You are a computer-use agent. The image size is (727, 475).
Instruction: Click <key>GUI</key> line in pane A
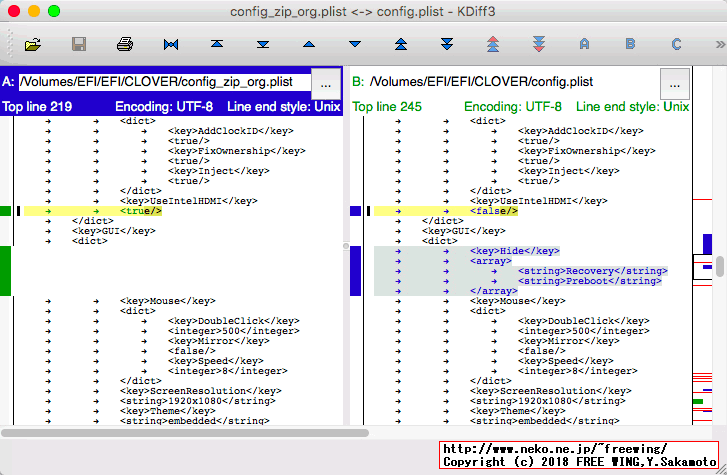pyautogui.click(x=114, y=231)
